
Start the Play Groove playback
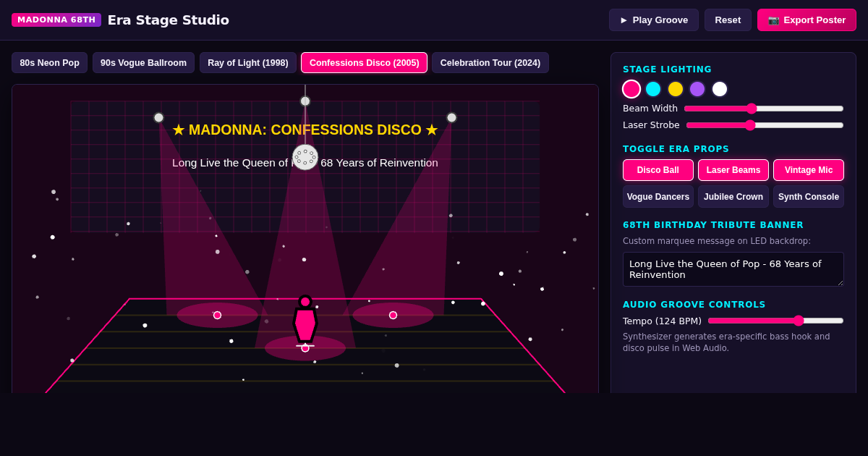[x=654, y=20]
